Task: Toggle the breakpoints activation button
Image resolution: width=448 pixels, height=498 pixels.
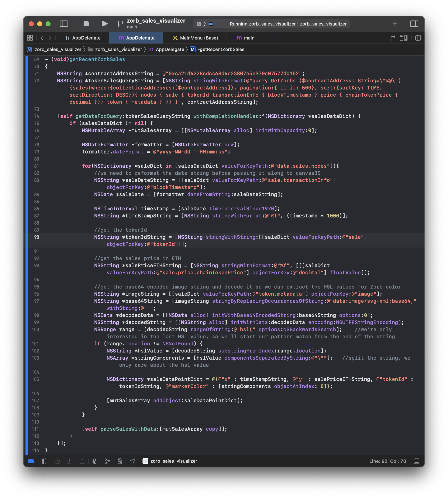Action: point(31,461)
